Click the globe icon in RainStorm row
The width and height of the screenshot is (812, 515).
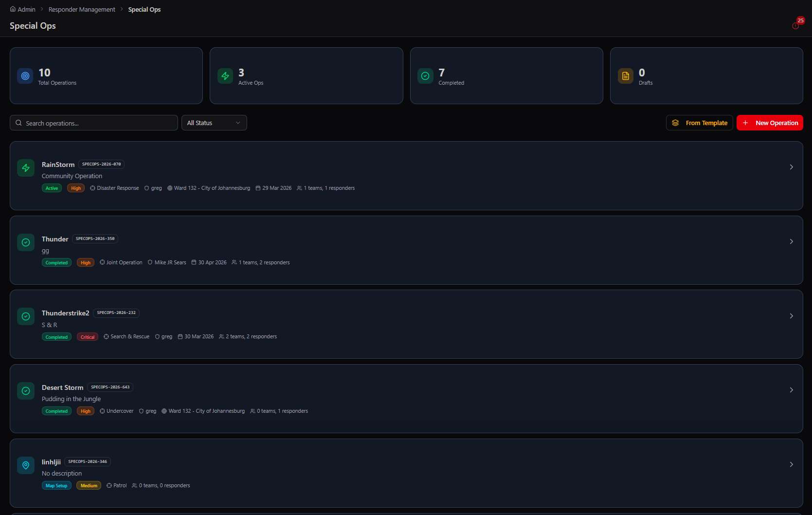pos(170,188)
